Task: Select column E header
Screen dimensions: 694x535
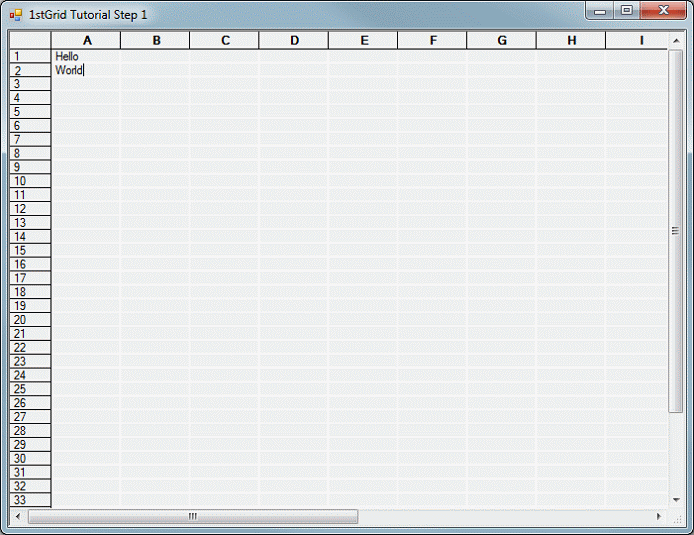Action: tap(363, 40)
